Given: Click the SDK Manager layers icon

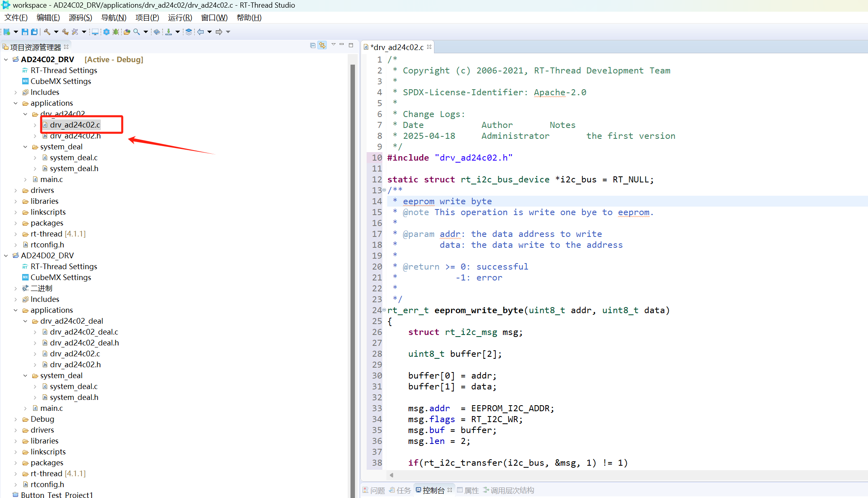Looking at the screenshot, I should [188, 32].
